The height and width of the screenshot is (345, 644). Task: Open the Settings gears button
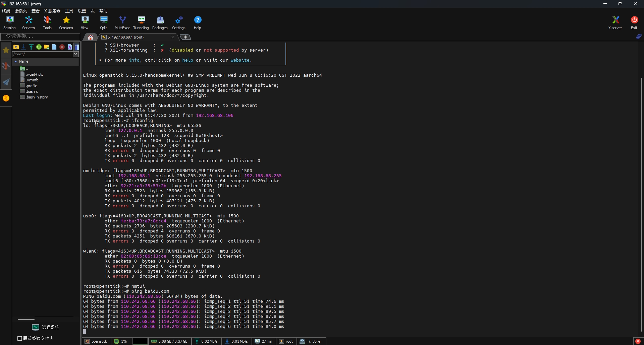pos(179,23)
